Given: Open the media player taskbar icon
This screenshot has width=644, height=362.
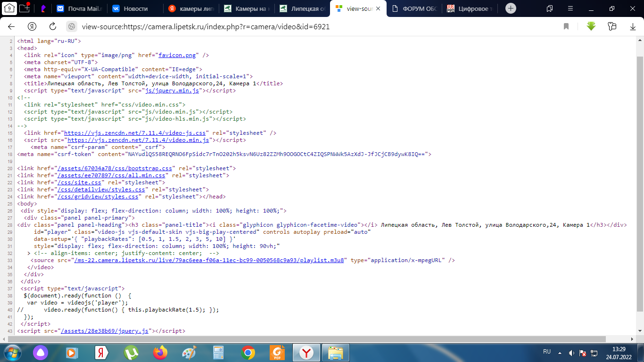Looking at the screenshot, I should [x=72, y=352].
